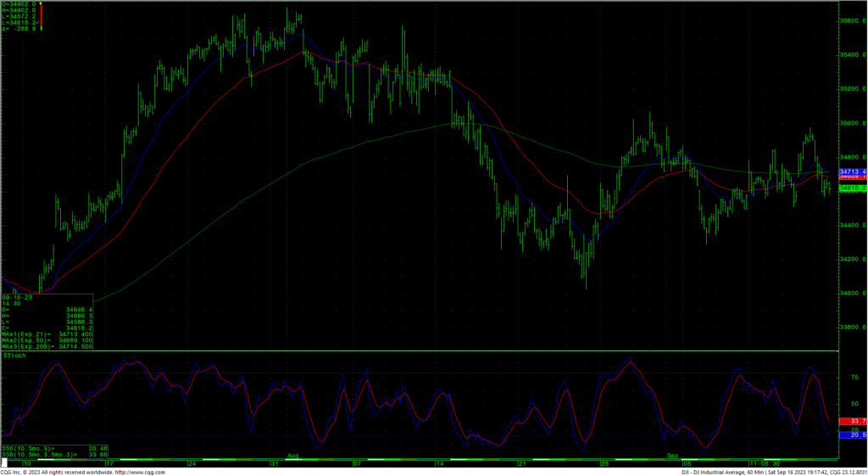Select the SStoch study label
The height and width of the screenshot is (476, 868).
coord(14,356)
